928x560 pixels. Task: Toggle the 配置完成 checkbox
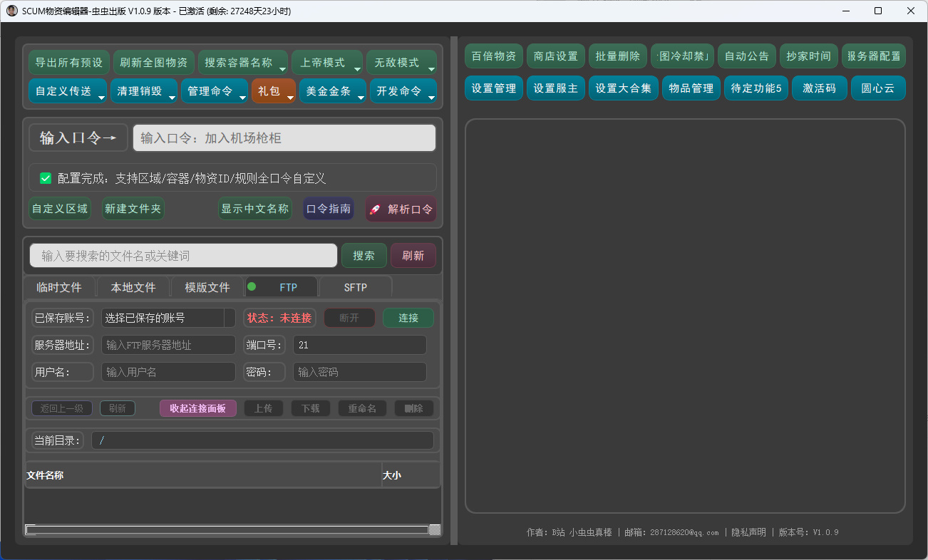click(46, 178)
